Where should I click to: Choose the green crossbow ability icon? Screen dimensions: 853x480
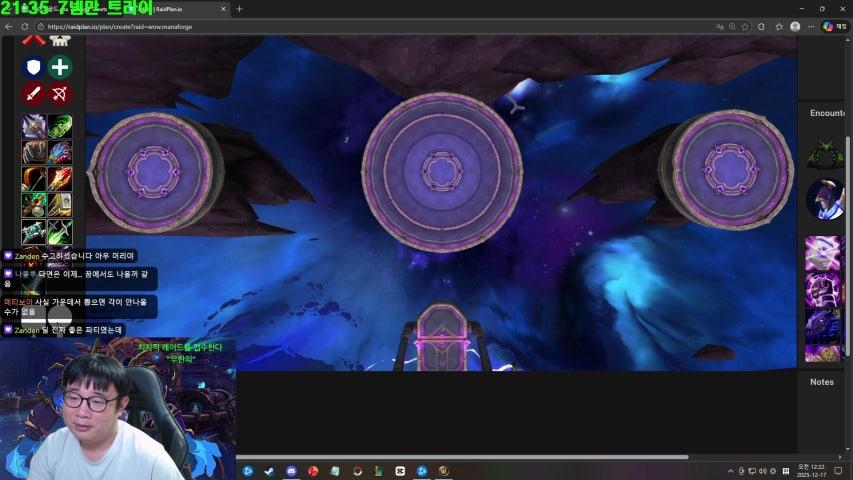tap(34, 205)
